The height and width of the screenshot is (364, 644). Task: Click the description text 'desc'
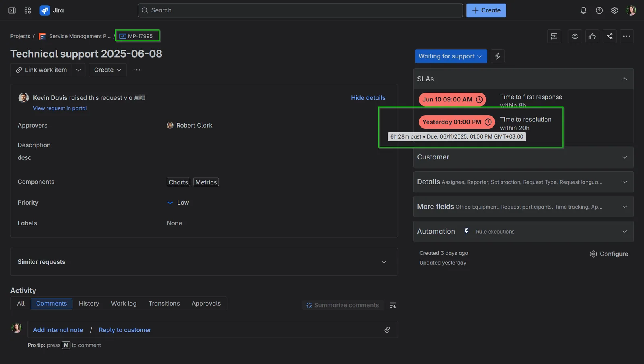coord(24,158)
